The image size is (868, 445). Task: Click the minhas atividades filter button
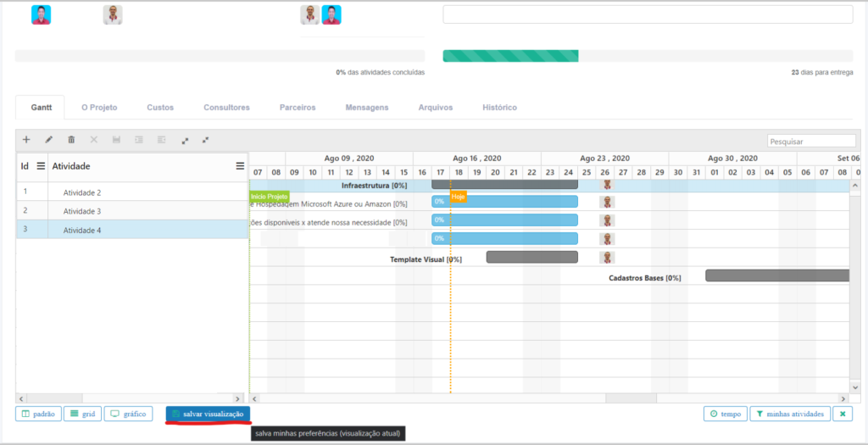[x=789, y=414]
